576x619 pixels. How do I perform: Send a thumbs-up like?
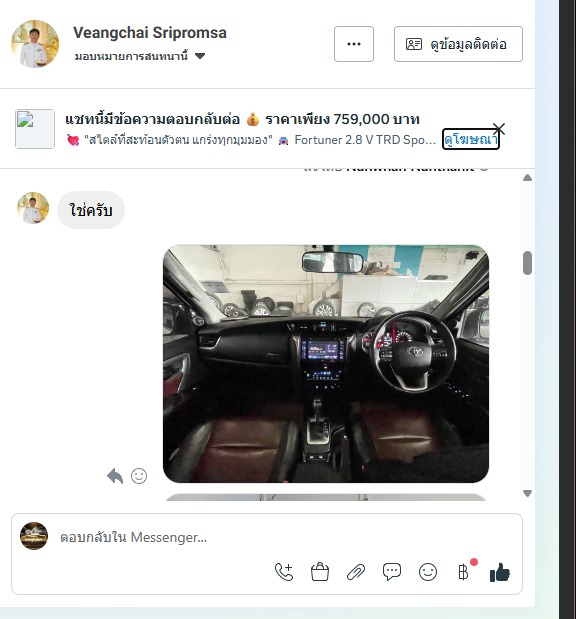coord(499,572)
